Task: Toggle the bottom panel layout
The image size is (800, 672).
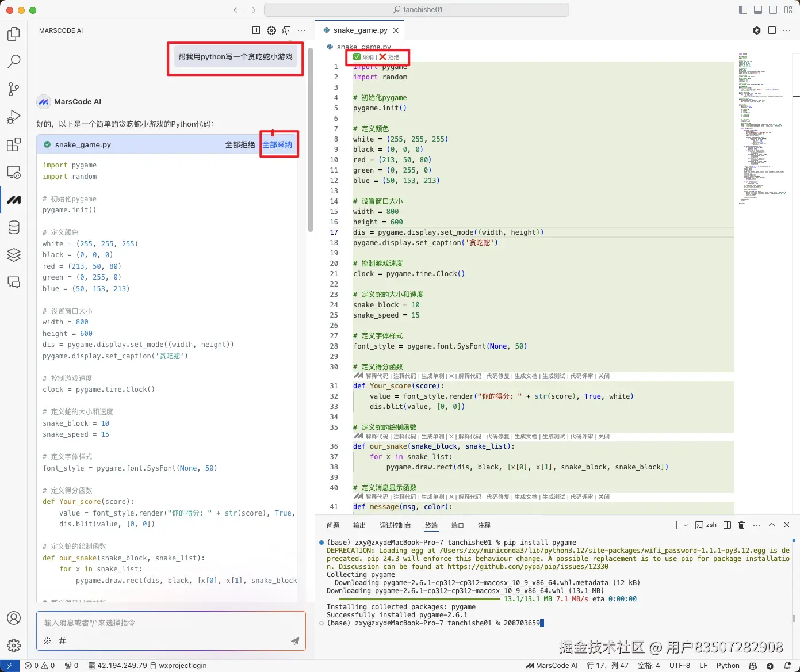Action: click(758, 10)
